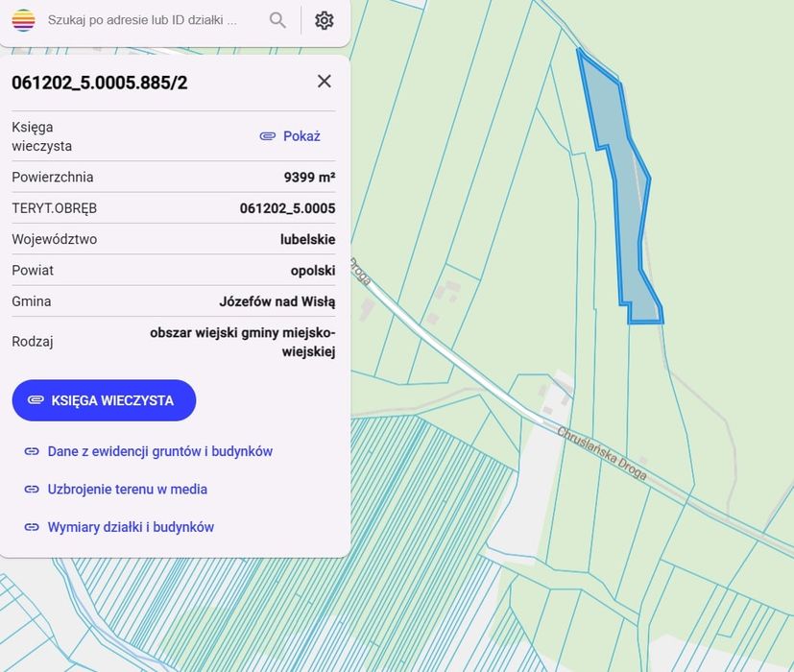Click the KSIĘGA WIECZYSTA button
Viewport: 794px width, 672px height.
tap(104, 400)
